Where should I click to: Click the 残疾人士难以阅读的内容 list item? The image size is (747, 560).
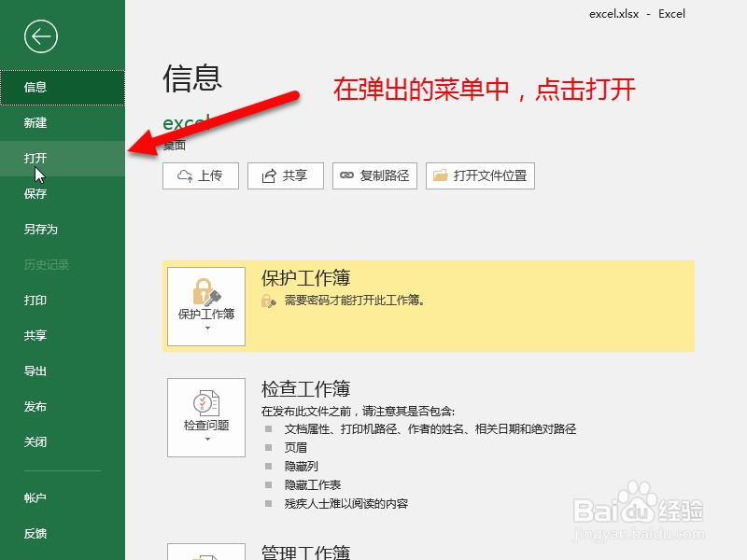(346, 504)
